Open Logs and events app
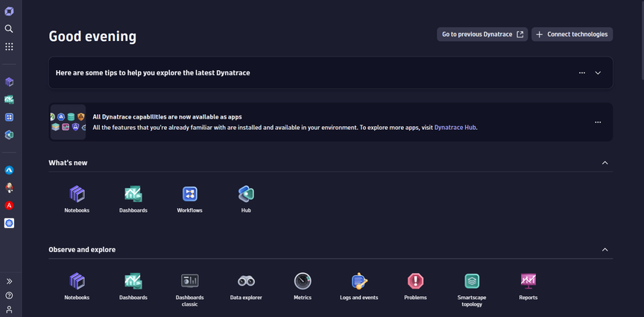 click(359, 286)
